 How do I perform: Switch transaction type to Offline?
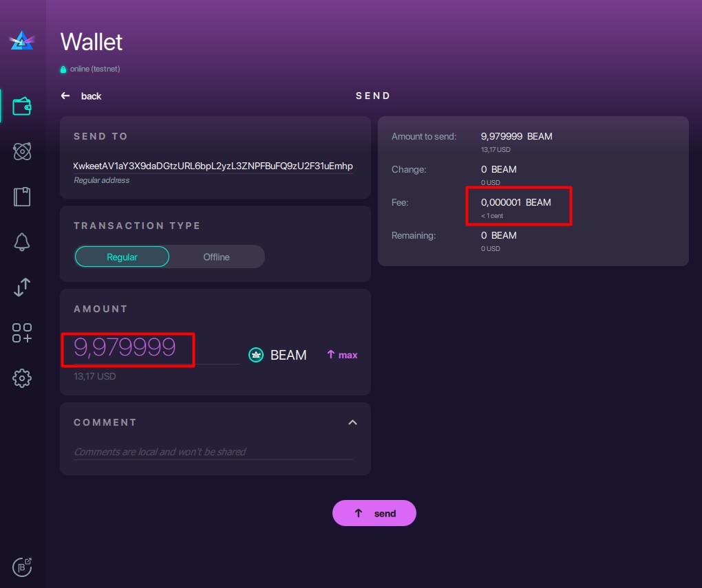[216, 257]
